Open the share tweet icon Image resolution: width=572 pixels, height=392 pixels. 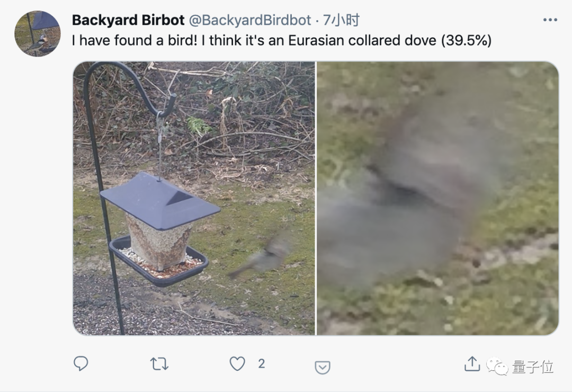coord(472,363)
